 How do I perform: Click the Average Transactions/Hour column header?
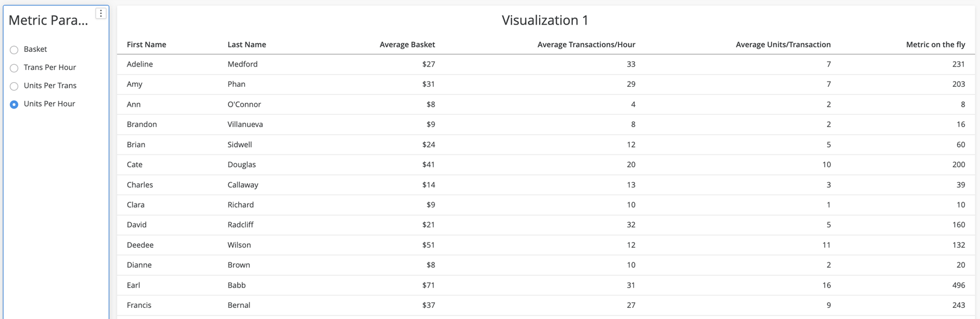click(586, 45)
